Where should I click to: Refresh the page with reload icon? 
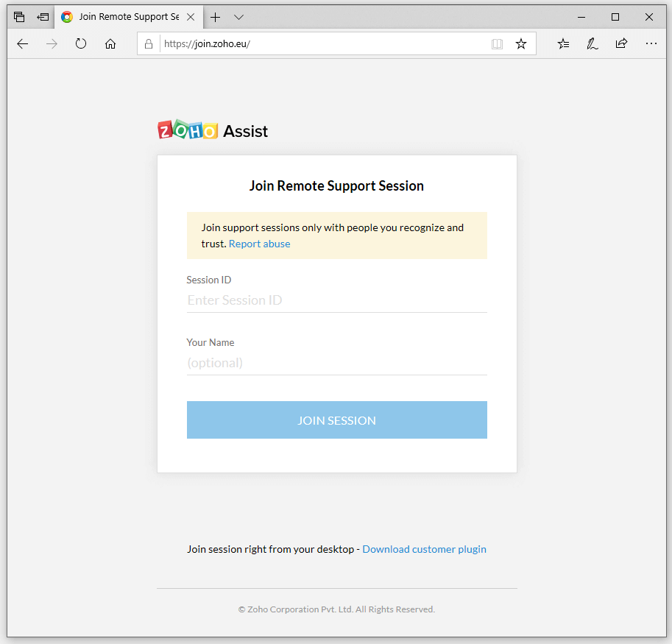81,44
